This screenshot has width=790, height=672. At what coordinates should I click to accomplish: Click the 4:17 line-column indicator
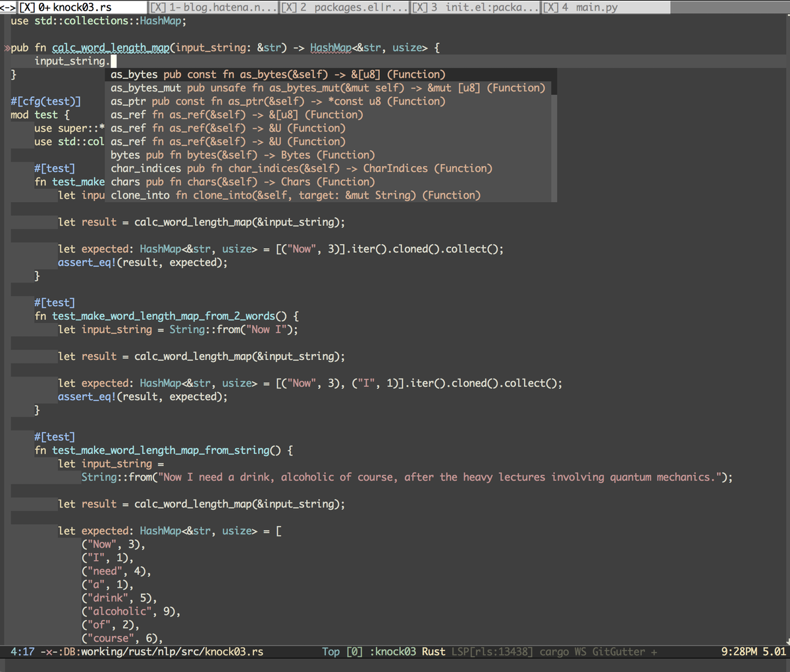[x=22, y=652]
